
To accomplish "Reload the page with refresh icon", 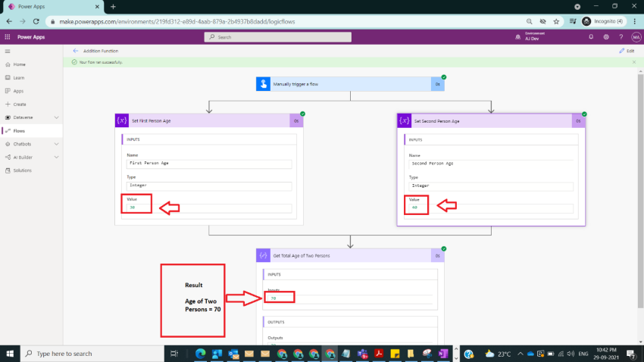I will click(x=36, y=21).
